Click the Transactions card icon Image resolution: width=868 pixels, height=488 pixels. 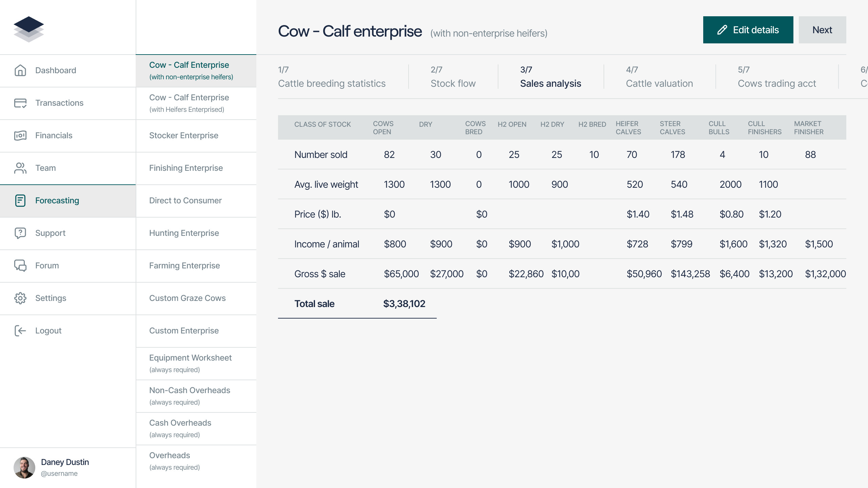pyautogui.click(x=20, y=103)
